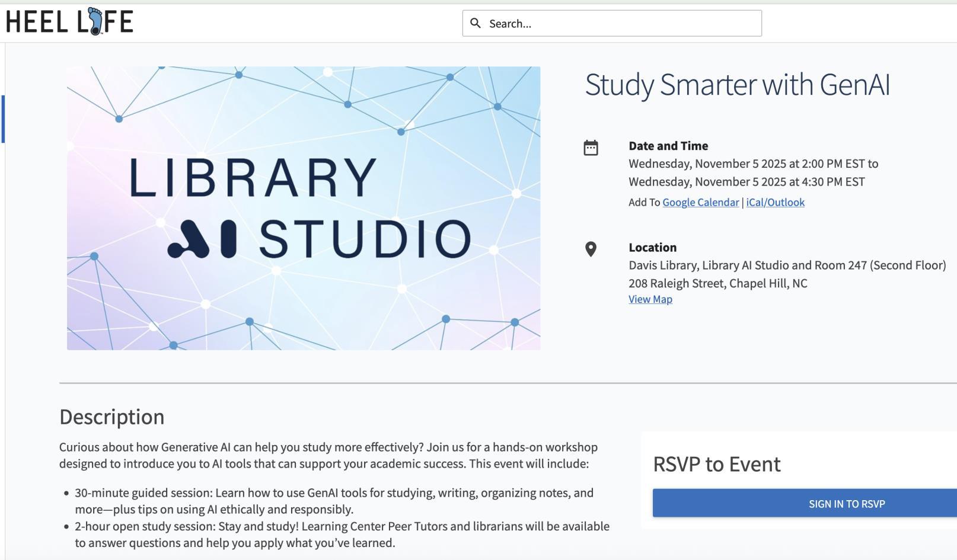Open the Google Calendar link
Image resolution: width=957 pixels, height=560 pixels.
click(700, 202)
